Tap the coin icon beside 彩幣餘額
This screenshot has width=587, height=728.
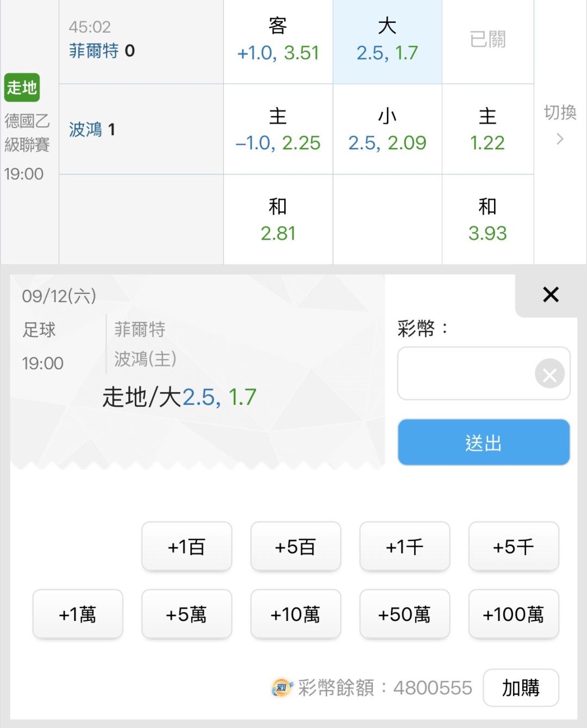click(282, 688)
